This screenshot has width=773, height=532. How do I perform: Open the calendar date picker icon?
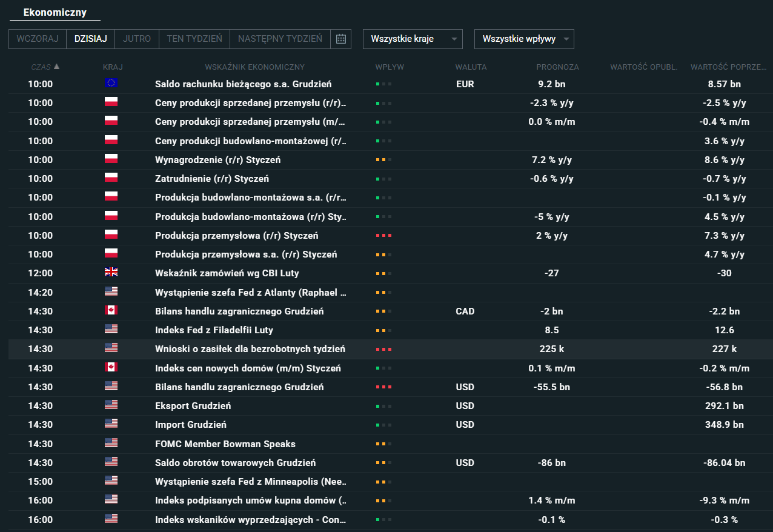(341, 39)
